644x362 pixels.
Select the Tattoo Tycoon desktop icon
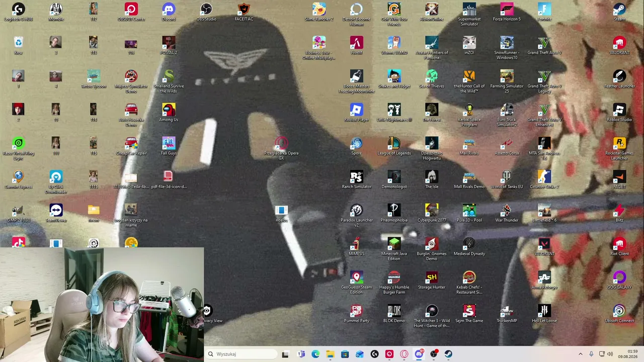(x=94, y=79)
